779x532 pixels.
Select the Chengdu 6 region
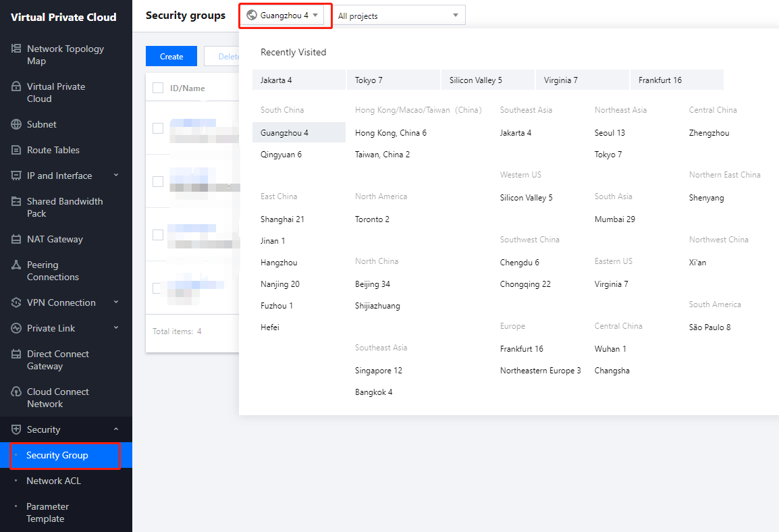(x=519, y=262)
